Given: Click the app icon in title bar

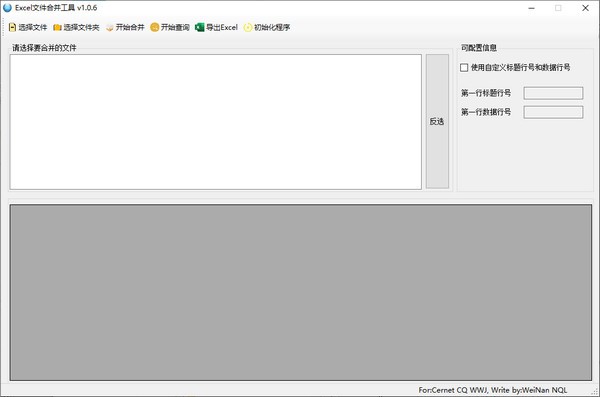Looking at the screenshot, I should pyautogui.click(x=7, y=8).
